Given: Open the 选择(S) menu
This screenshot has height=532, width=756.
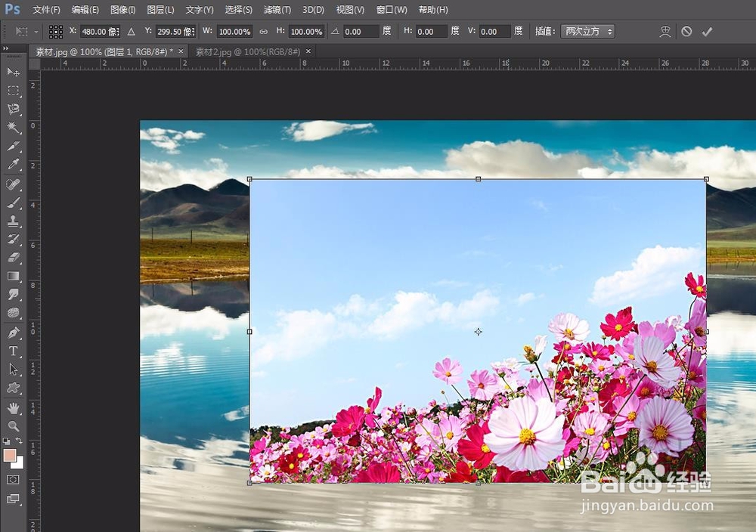Looking at the screenshot, I should point(239,10).
